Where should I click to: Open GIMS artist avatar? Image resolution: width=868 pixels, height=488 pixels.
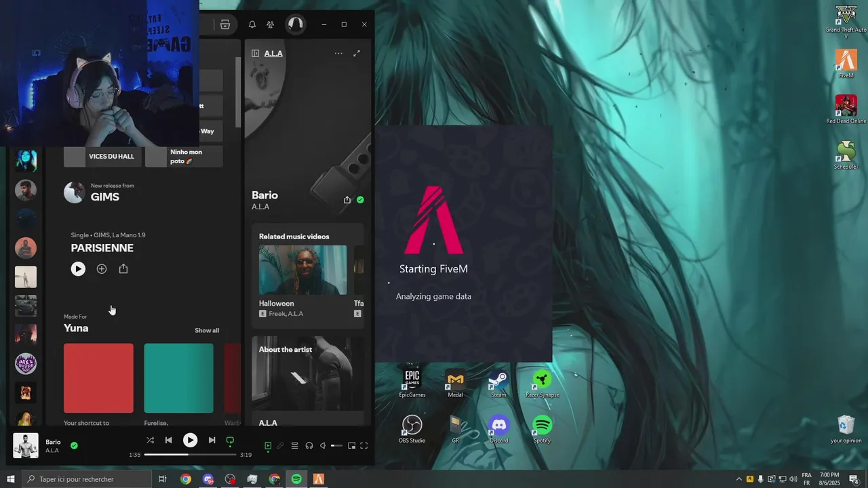pos(74,192)
